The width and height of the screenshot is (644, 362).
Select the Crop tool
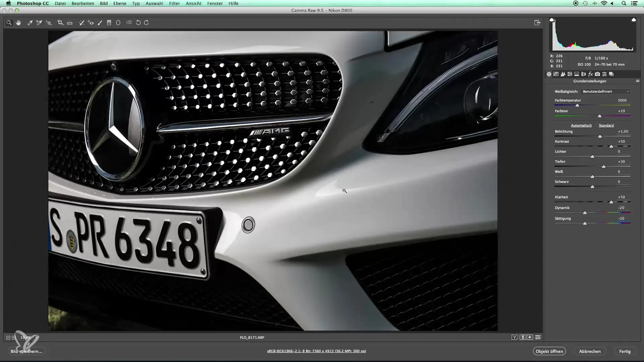60,23
